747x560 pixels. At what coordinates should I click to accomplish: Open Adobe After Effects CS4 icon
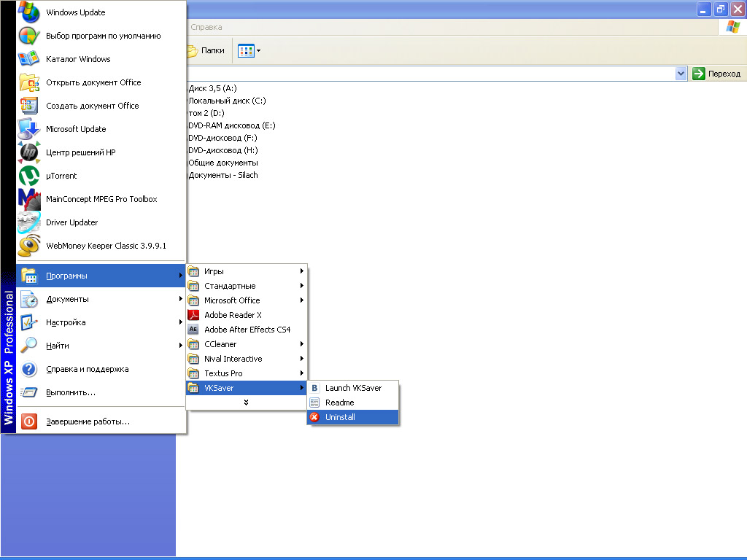click(193, 330)
